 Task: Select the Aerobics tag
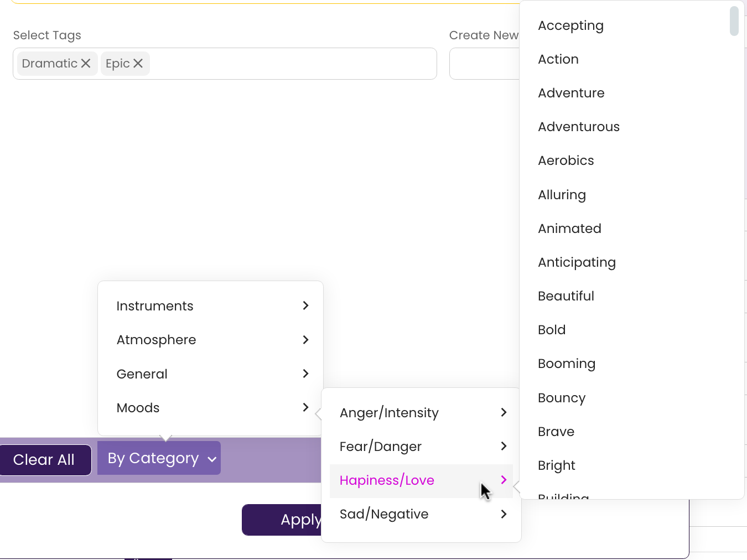[x=566, y=160]
